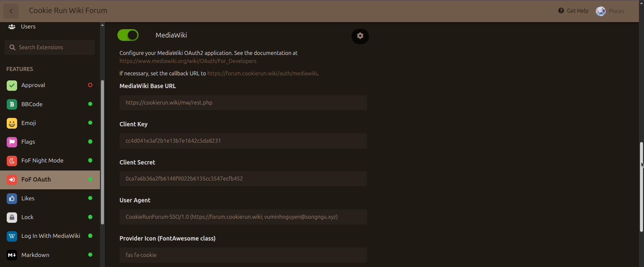
Task: Click the Flags extension icon
Action: point(12,142)
